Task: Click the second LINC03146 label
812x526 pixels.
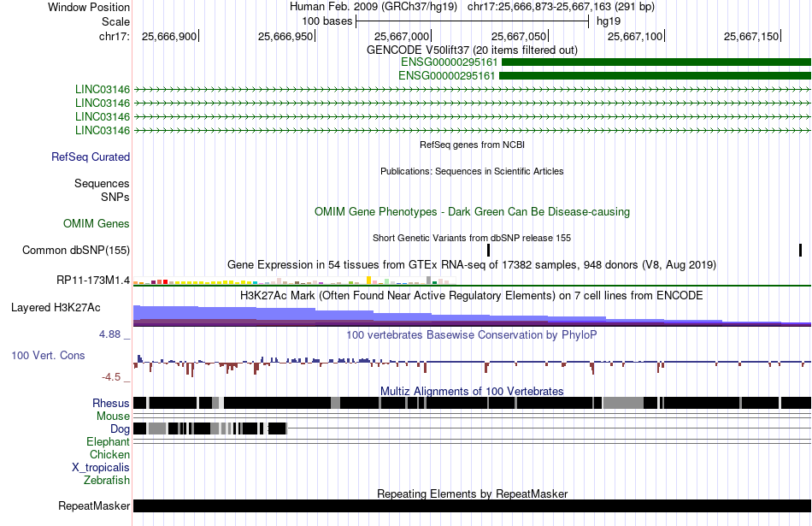Action: [x=103, y=103]
